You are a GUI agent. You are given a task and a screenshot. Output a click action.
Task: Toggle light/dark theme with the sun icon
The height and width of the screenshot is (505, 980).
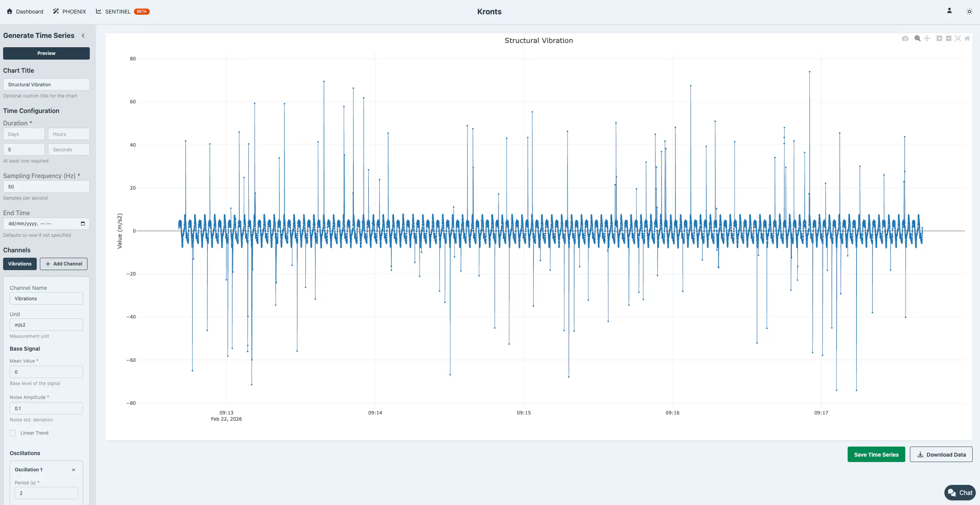click(969, 12)
